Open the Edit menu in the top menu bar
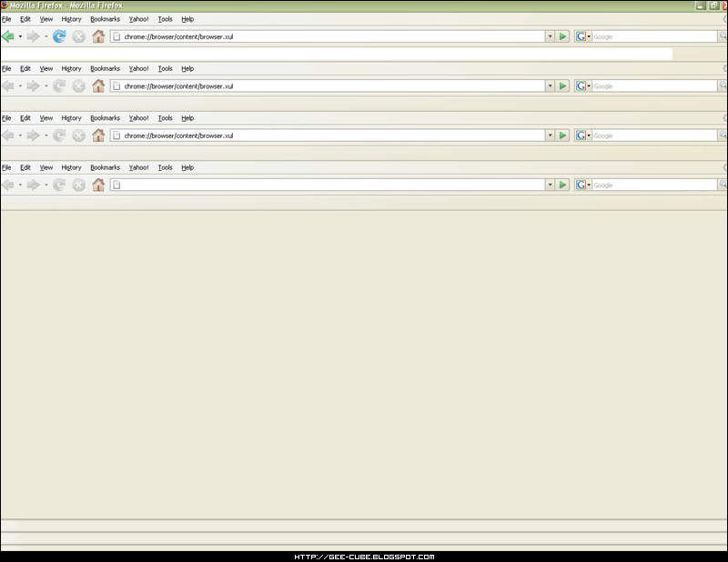This screenshot has height=562, width=728. coord(25,19)
